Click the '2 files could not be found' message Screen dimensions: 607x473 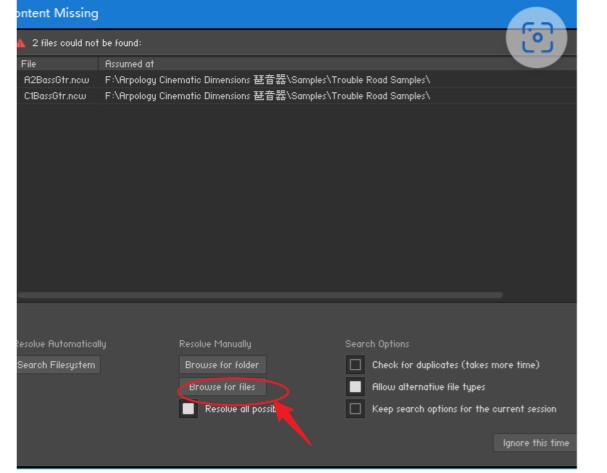coord(87,43)
